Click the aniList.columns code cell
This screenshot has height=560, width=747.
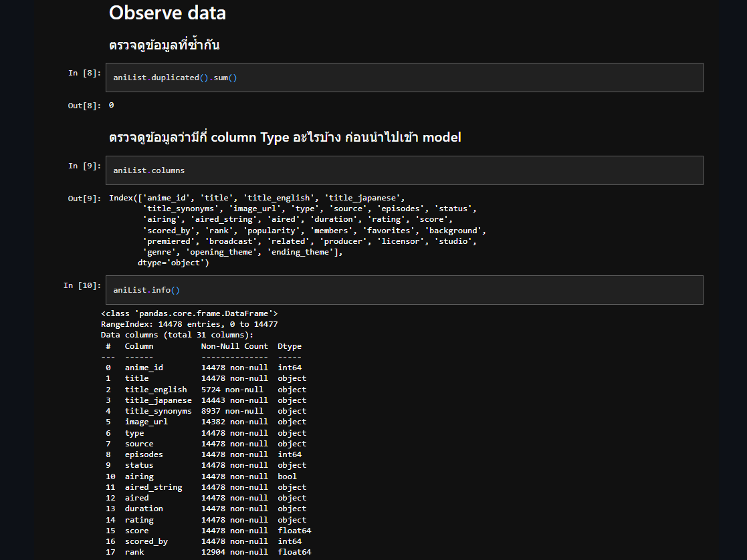(404, 170)
